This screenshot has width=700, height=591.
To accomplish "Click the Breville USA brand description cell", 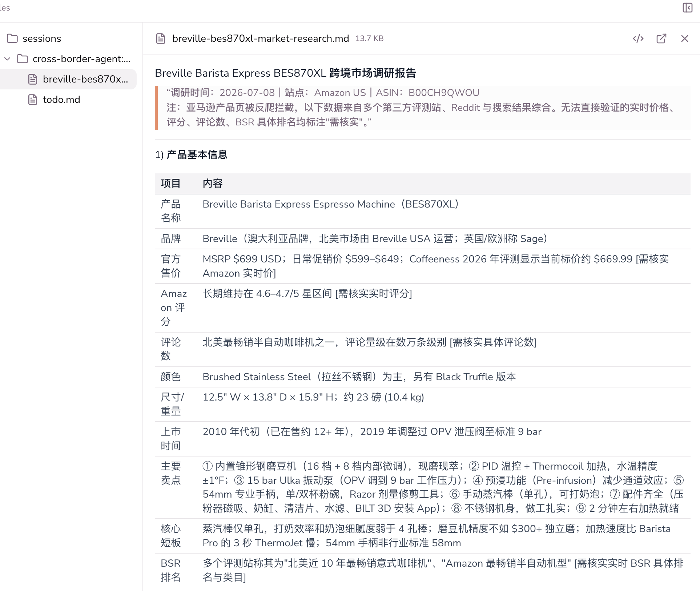I will (x=375, y=239).
